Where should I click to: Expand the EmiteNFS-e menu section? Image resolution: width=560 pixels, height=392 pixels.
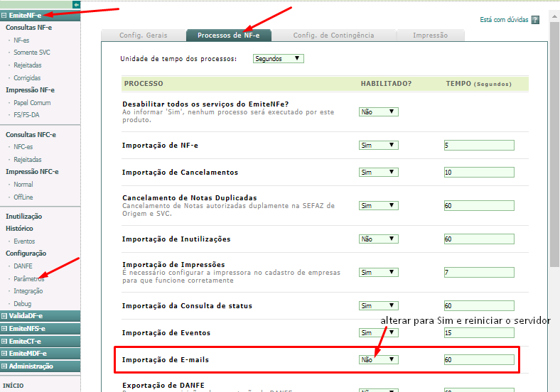click(4, 329)
